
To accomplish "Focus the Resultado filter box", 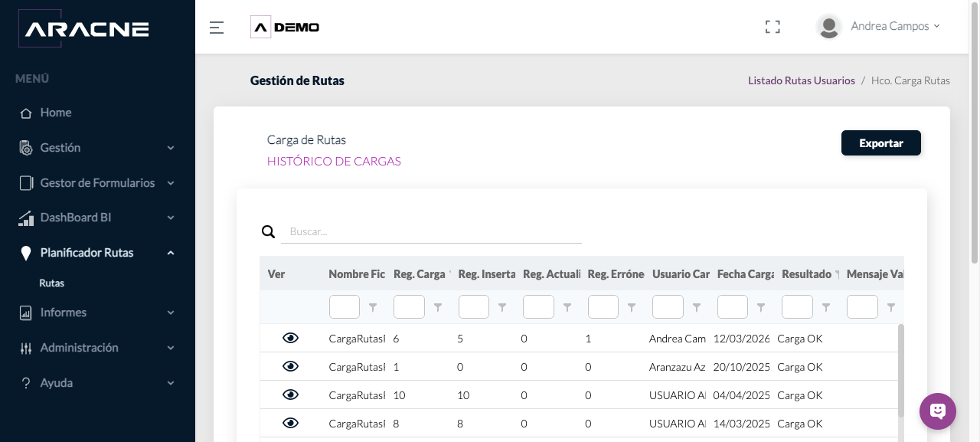I will point(797,307).
